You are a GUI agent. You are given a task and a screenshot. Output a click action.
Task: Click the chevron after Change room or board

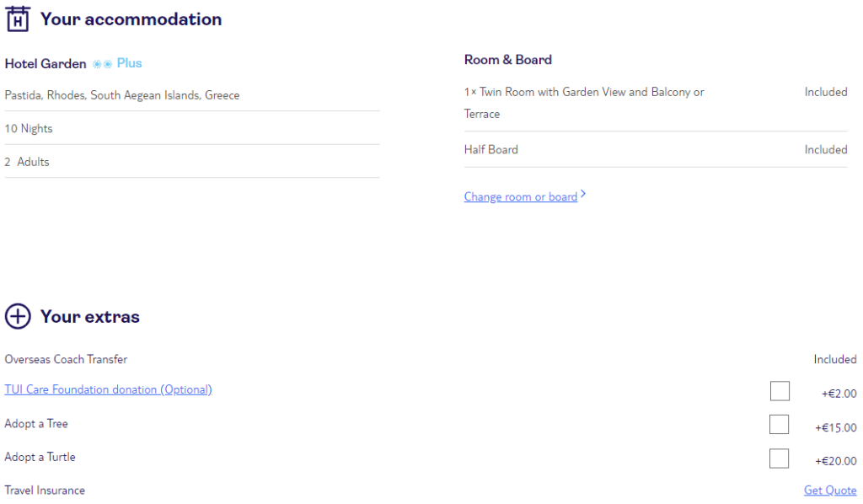tap(583, 194)
